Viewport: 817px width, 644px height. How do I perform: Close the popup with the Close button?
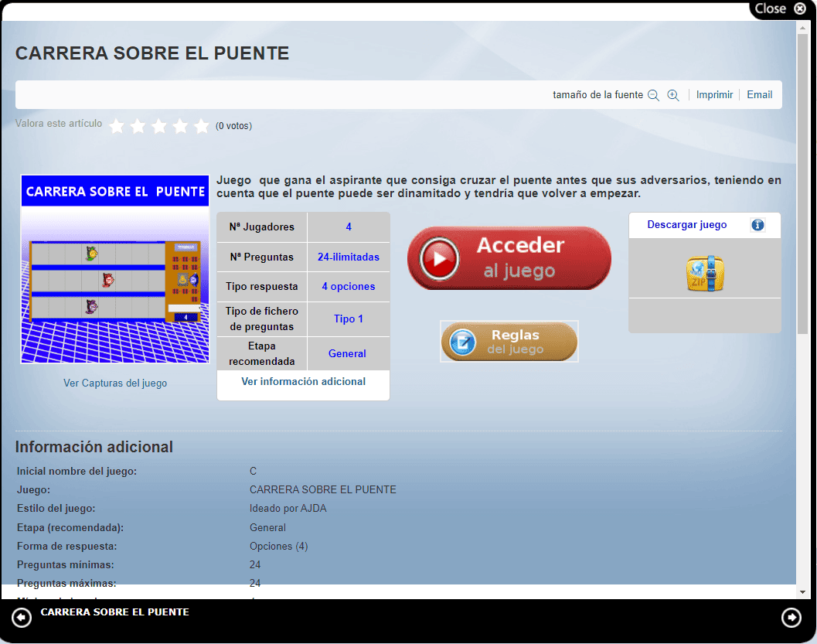pos(780,9)
